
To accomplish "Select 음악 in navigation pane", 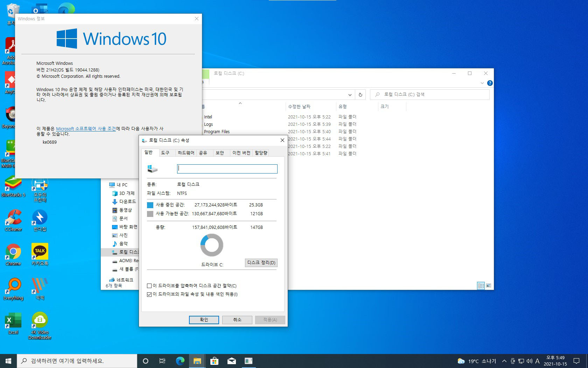I will (120, 244).
